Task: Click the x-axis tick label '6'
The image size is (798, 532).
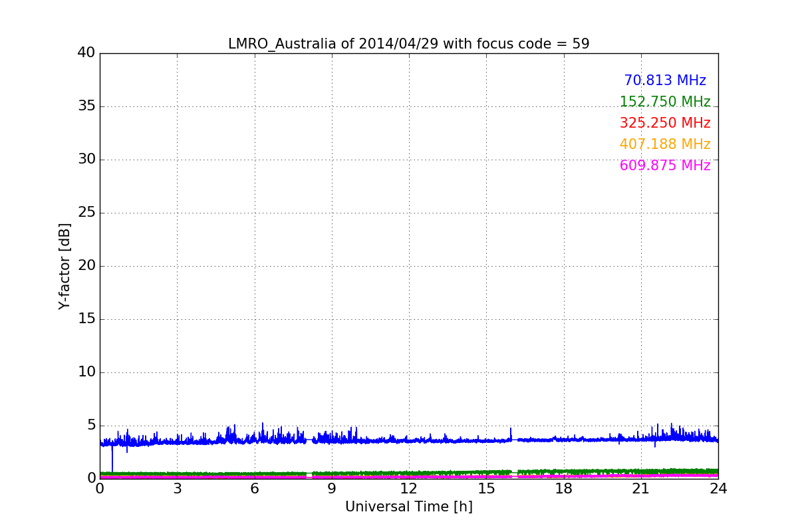Action: 255,489
